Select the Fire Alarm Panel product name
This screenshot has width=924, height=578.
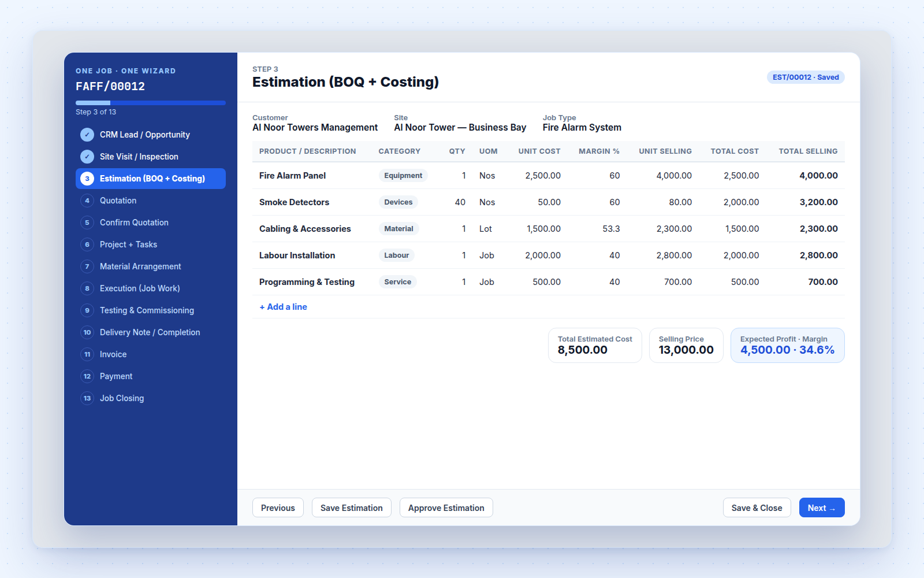point(293,176)
